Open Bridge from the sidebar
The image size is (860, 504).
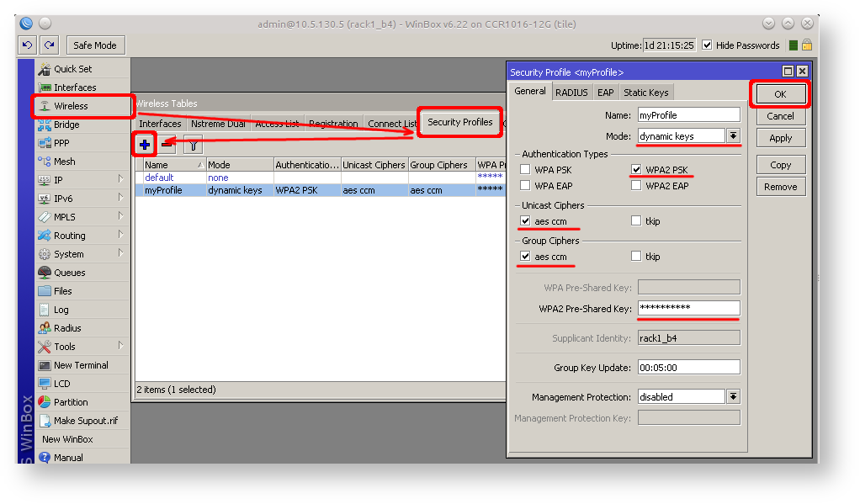point(66,125)
